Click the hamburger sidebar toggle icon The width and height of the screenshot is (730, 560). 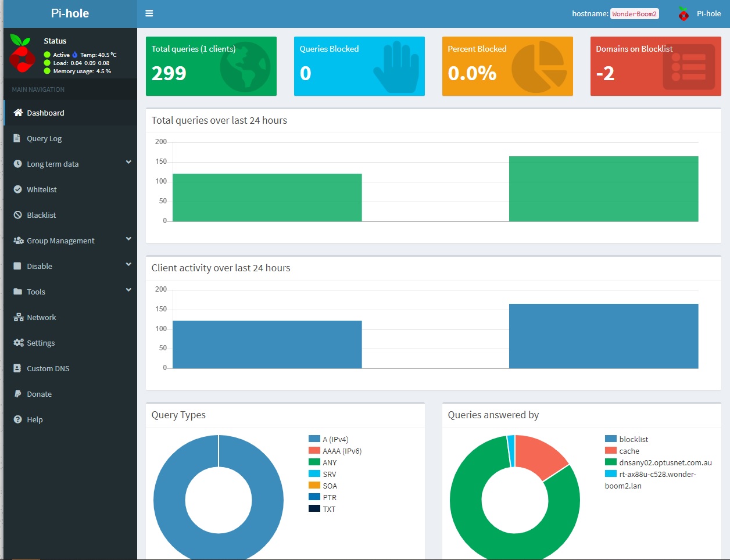[149, 13]
